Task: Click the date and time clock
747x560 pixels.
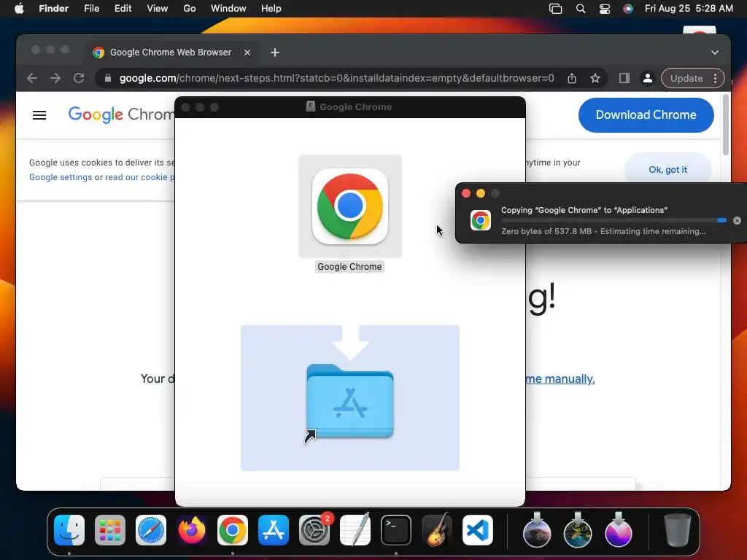Action: click(689, 9)
